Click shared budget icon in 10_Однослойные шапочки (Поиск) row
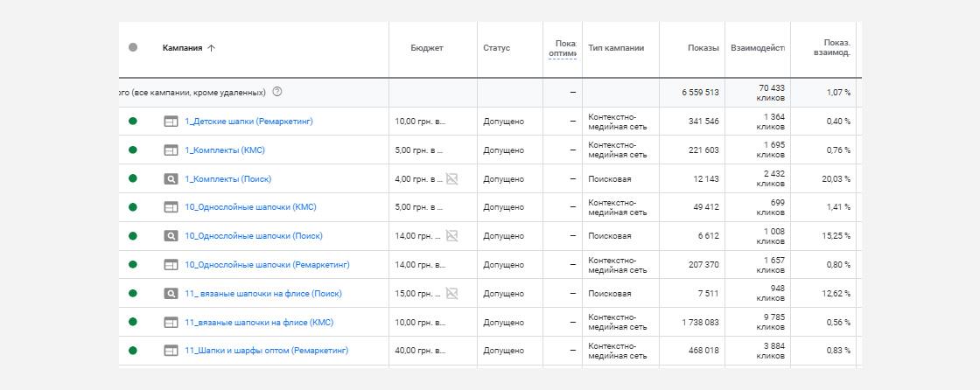The height and width of the screenshot is (390, 980). click(x=451, y=236)
